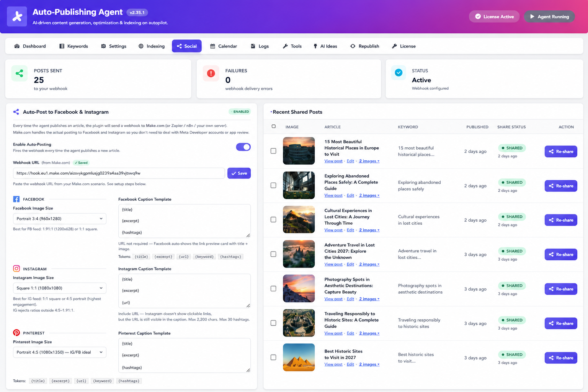
Task: Check the Exploring Abandoned Places row checkbox
Action: click(x=273, y=185)
